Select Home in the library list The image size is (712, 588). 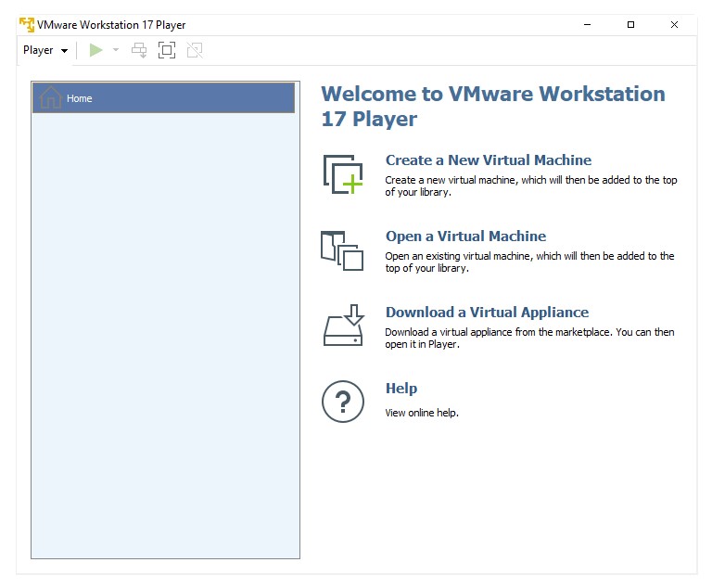click(x=163, y=97)
